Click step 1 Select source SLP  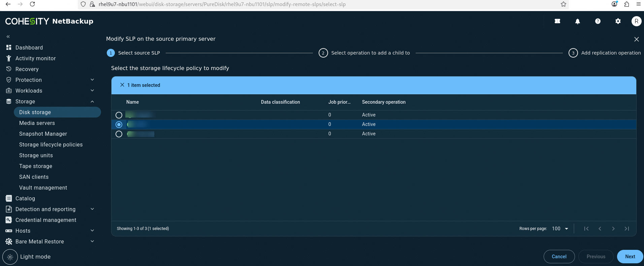pos(133,53)
